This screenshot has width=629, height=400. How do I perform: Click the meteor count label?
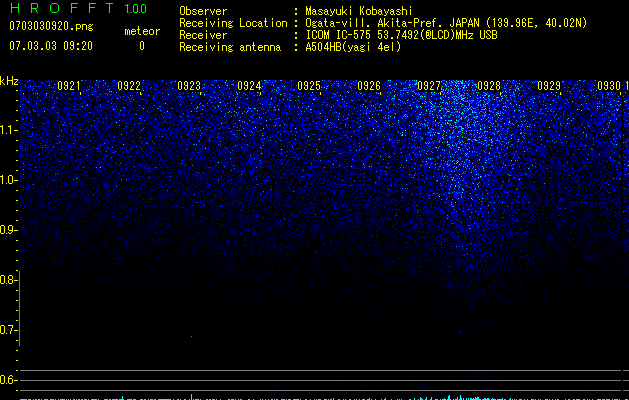[142, 31]
